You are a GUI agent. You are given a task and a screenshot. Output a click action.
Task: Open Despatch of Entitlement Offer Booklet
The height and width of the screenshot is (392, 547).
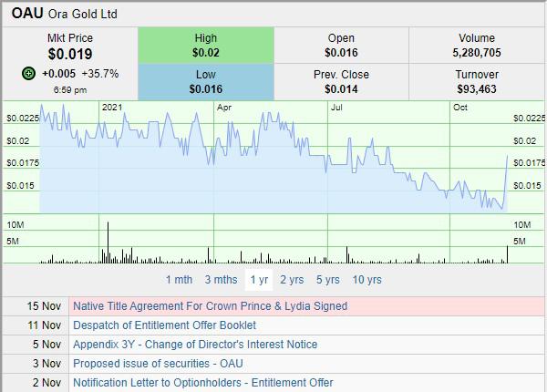[x=164, y=325]
